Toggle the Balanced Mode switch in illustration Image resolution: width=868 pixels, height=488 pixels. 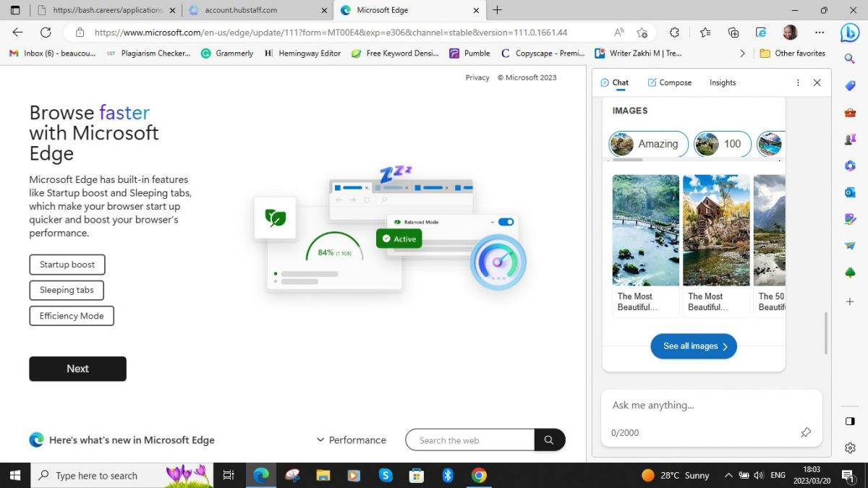(506, 222)
